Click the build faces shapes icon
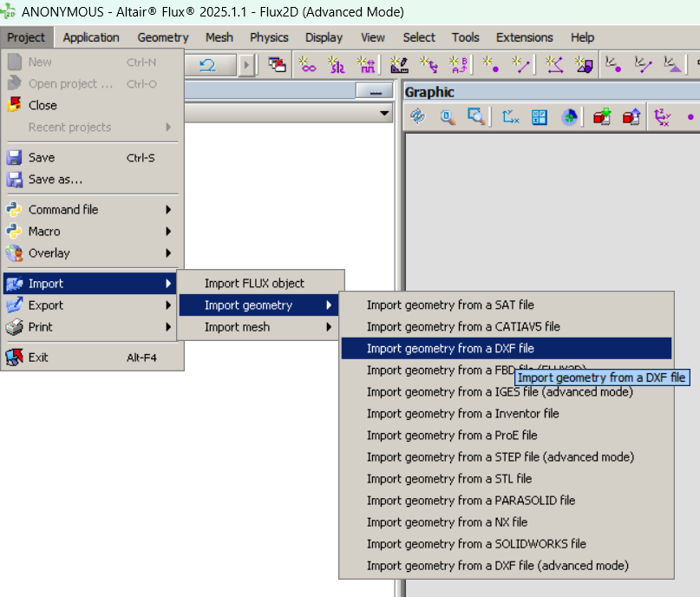 point(584,65)
